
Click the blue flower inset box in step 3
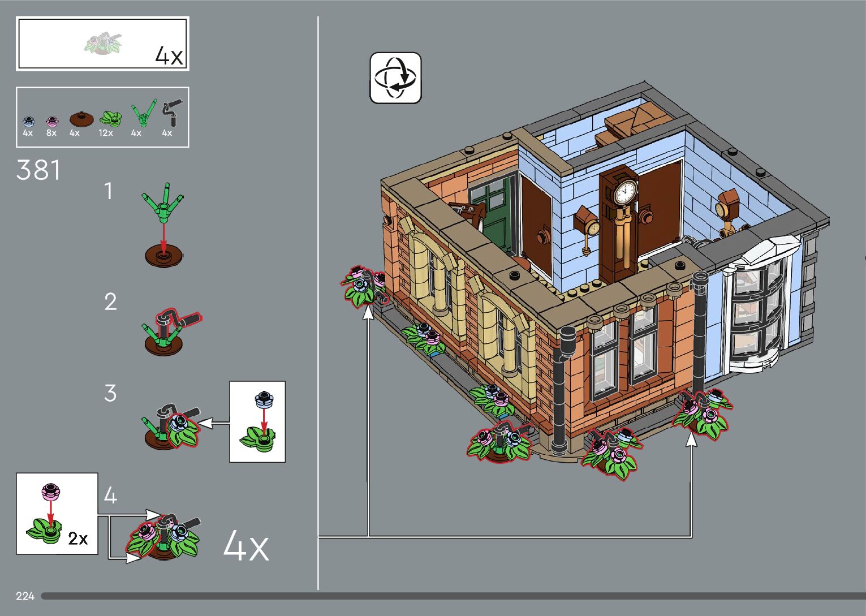click(257, 421)
